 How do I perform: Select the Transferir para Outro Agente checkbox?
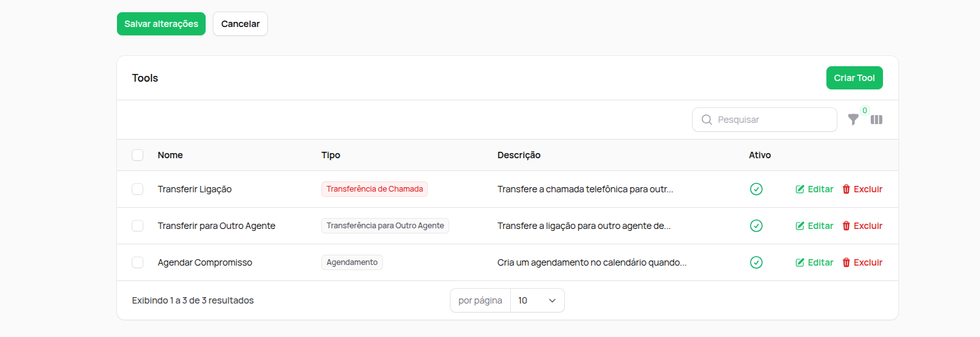click(138, 226)
